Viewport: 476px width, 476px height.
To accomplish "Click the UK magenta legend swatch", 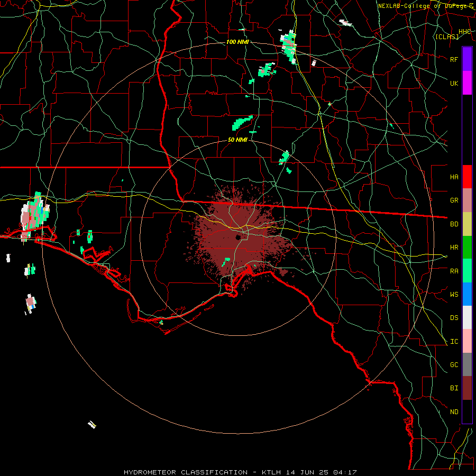I will point(467,83).
